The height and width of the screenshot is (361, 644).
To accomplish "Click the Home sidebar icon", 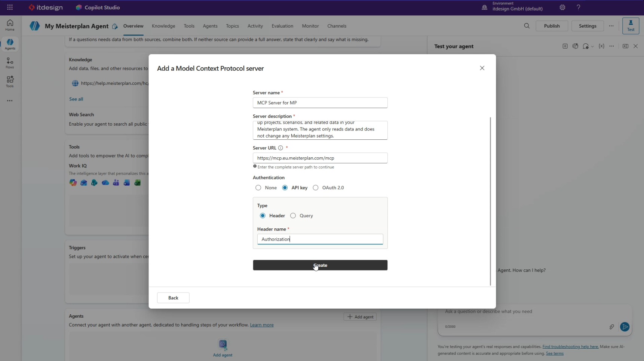I will 10,25.
